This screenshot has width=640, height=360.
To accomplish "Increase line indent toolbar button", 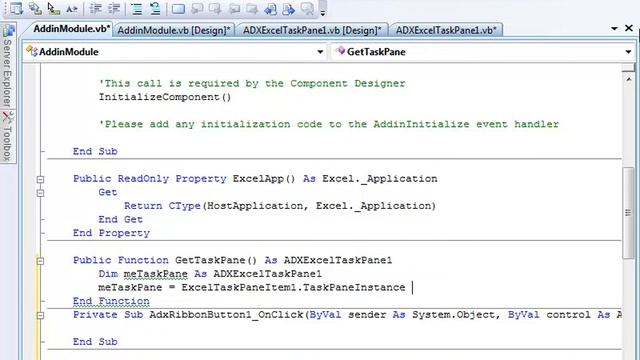I will pos(114,9).
